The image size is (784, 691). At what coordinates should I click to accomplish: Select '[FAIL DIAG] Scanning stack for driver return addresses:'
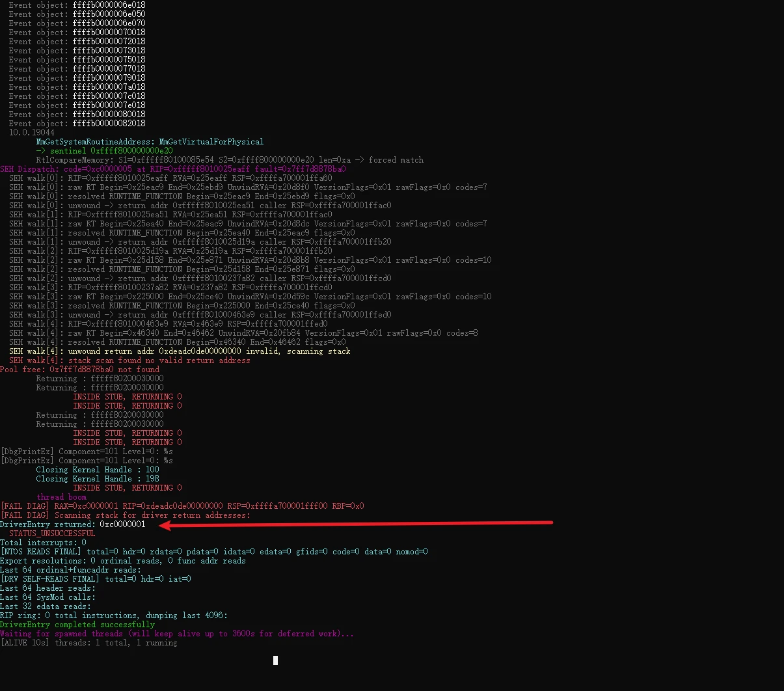pyautogui.click(x=125, y=515)
